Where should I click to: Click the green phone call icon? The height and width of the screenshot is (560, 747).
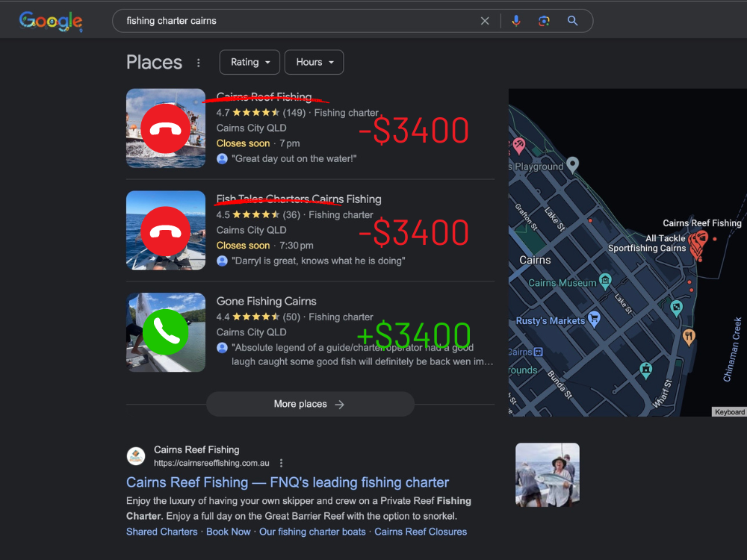coord(166,332)
